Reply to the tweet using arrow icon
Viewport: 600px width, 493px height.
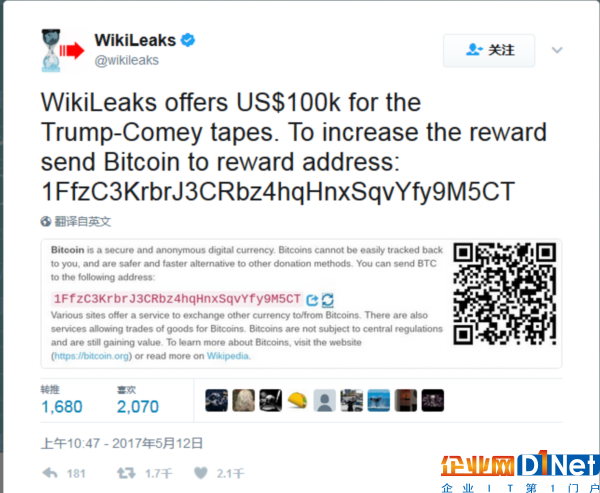click(x=50, y=473)
